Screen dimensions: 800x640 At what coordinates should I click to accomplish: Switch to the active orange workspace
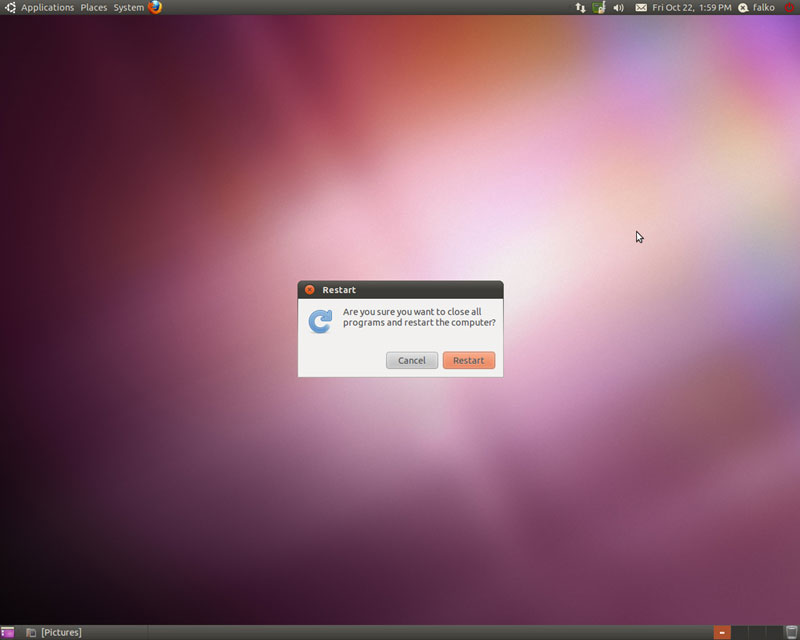(x=721, y=632)
